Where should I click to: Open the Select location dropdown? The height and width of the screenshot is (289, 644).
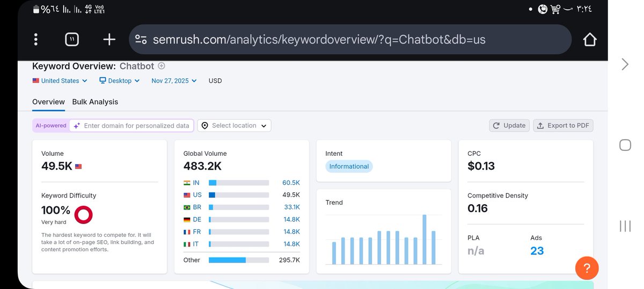pos(234,125)
